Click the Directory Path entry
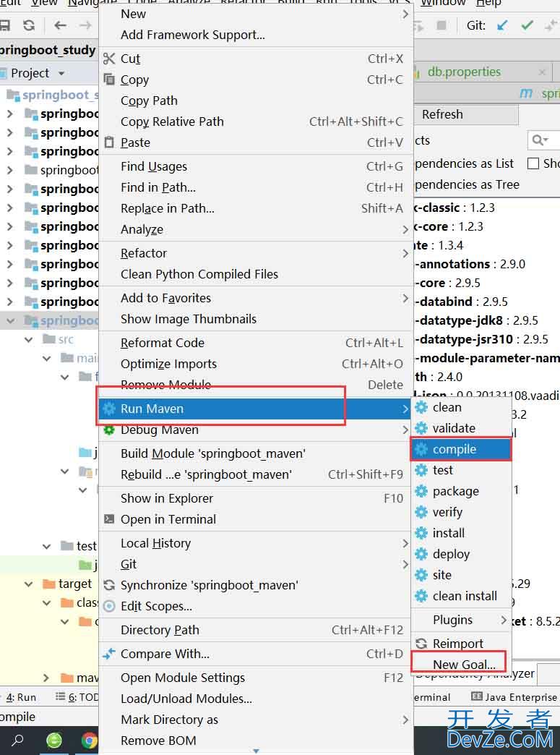The image size is (560, 755). 256,631
